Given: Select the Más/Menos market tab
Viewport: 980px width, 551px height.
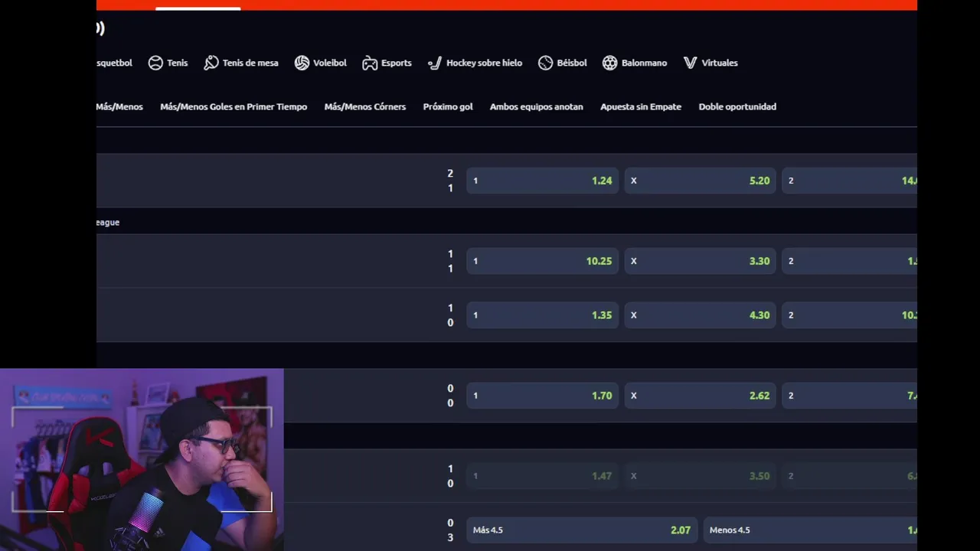Looking at the screenshot, I should [119, 106].
